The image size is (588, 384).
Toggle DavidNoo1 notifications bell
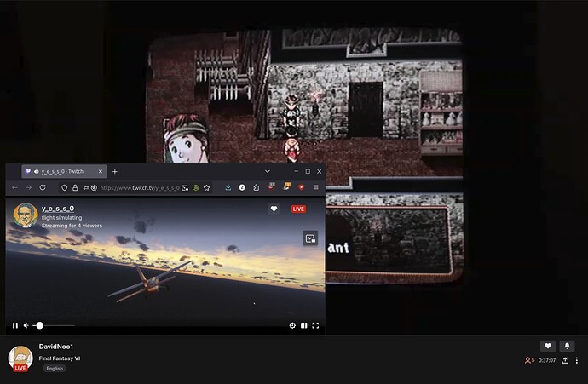pyautogui.click(x=567, y=346)
